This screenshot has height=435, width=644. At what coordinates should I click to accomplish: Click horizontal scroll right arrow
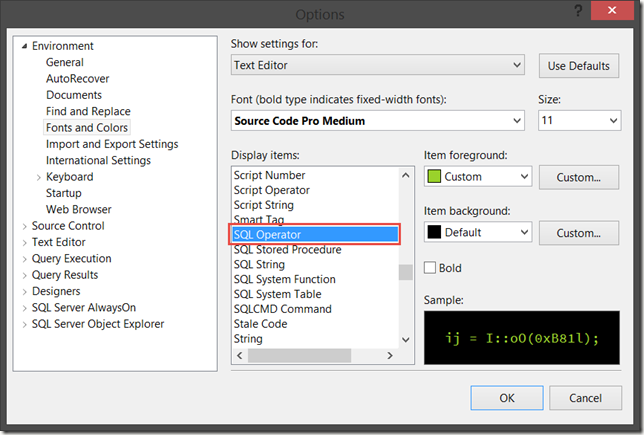coord(390,355)
